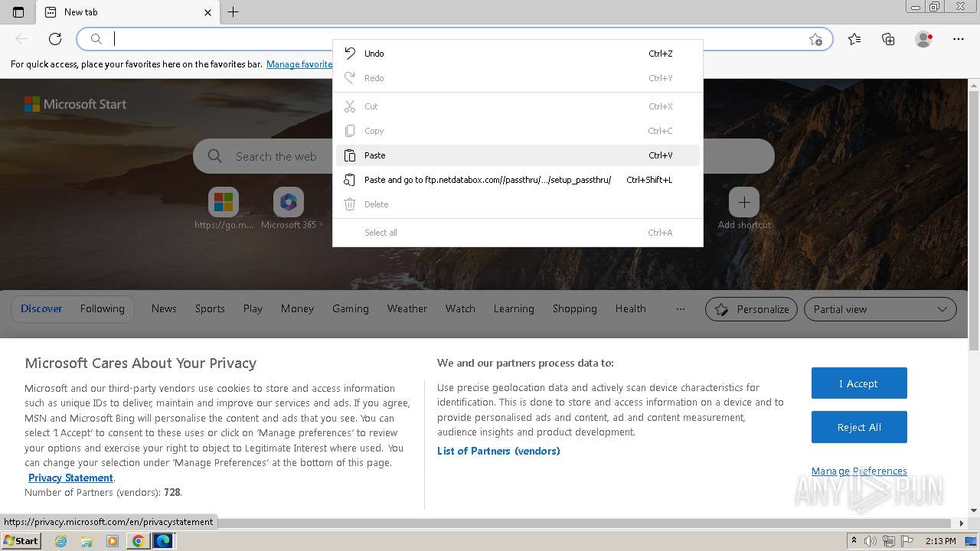Open the Weather category
The image size is (980, 551).
coord(407,309)
